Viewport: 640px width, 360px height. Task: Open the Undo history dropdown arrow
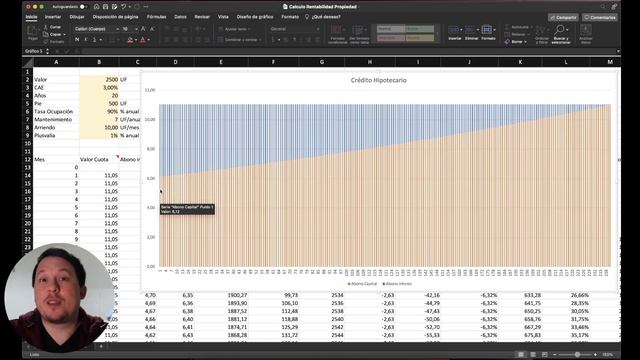click(x=129, y=7)
